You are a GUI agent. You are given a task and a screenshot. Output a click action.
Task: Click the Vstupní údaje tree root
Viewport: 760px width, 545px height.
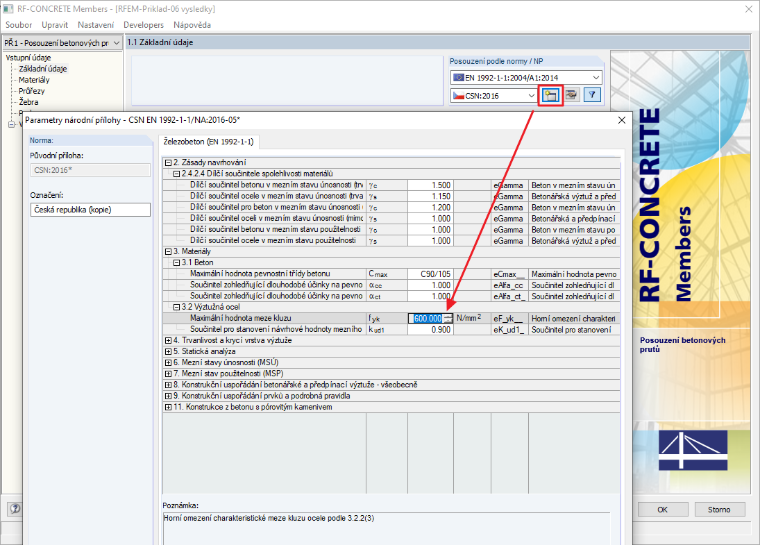[x=28, y=58]
